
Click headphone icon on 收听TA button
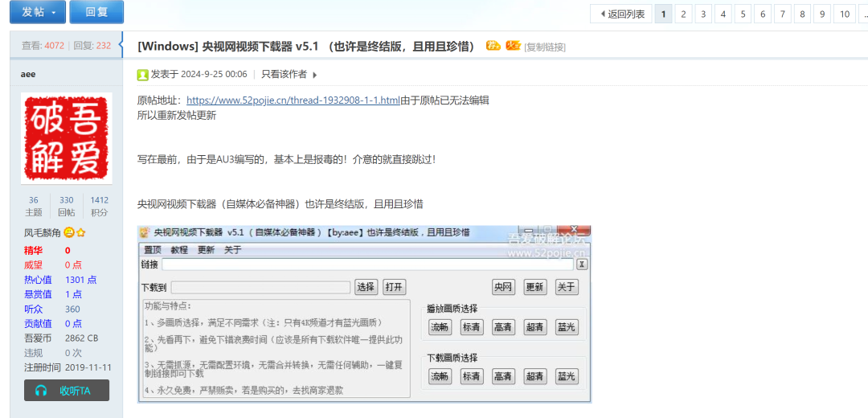41,391
